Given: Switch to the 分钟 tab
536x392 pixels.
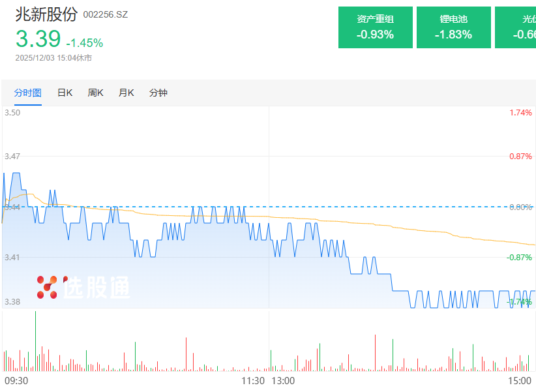Looking at the screenshot, I should pos(158,93).
